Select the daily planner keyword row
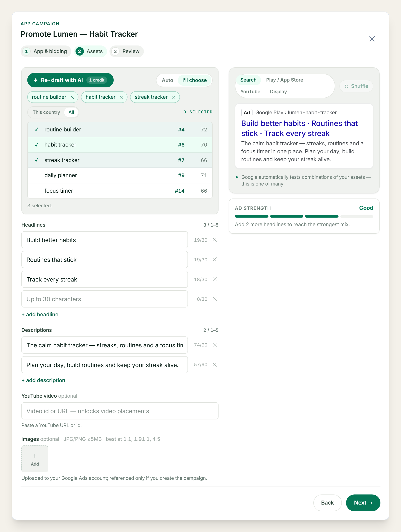Screen dimensions: 401x532 (120, 175)
